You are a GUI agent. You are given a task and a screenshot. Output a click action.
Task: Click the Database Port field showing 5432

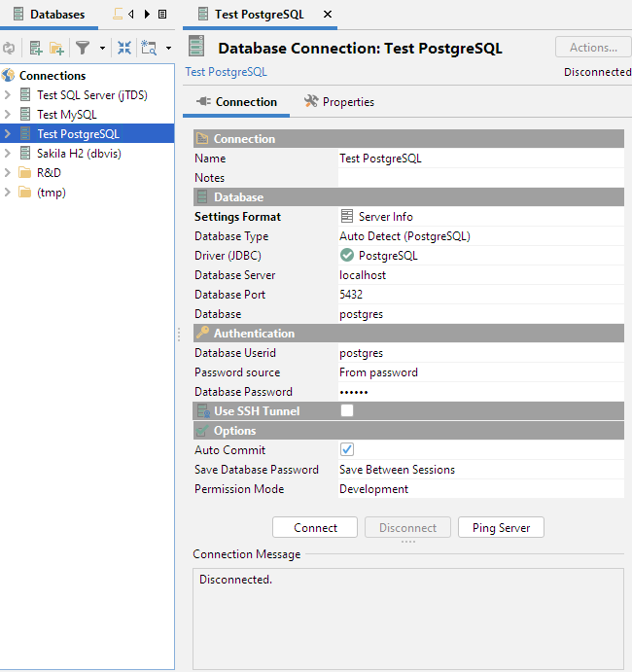478,295
